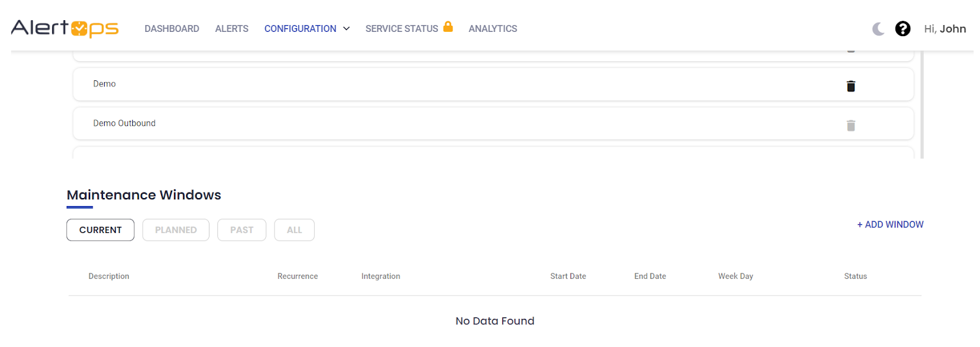
Task: Sort by the Start Date column header
Action: tap(568, 276)
